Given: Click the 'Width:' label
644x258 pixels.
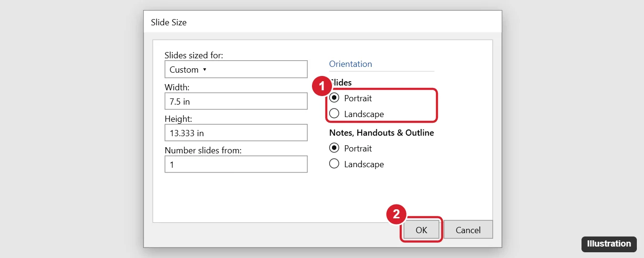Looking at the screenshot, I should click(177, 87).
